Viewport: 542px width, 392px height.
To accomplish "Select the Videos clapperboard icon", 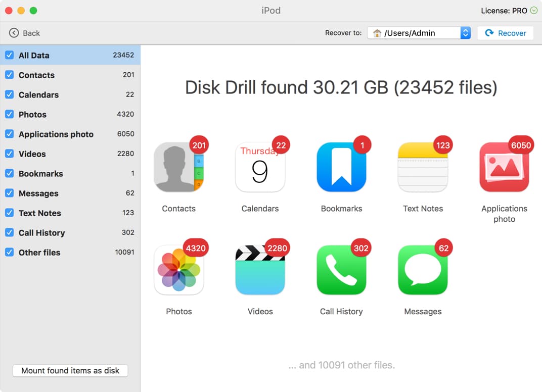I will pos(260,270).
